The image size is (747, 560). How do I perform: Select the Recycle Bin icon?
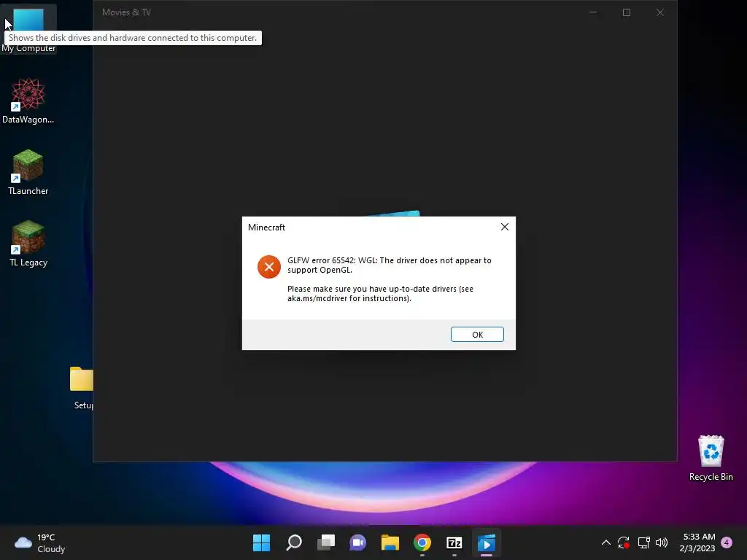[x=711, y=458]
